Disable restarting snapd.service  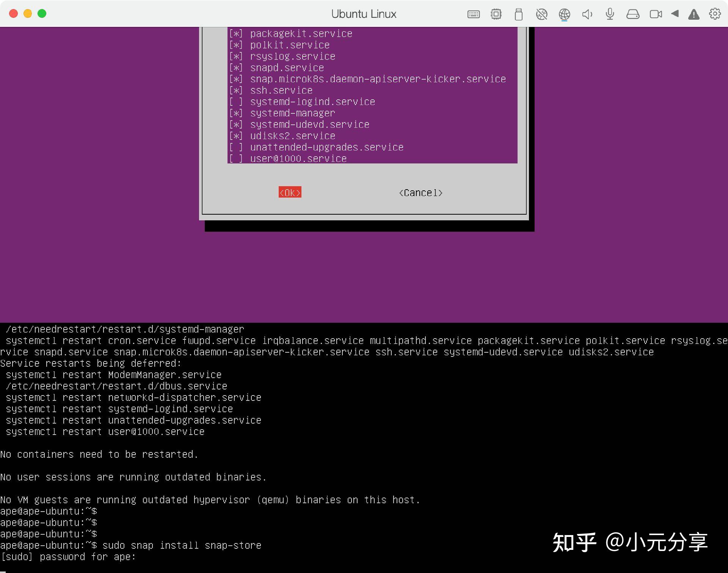point(236,67)
